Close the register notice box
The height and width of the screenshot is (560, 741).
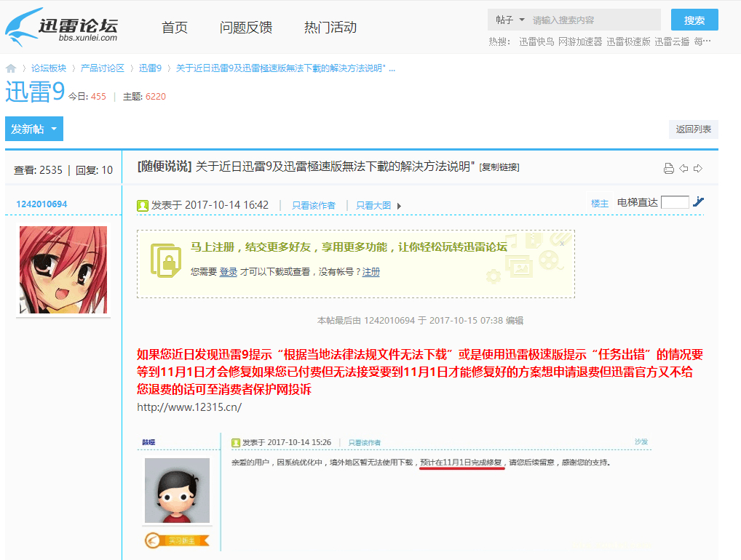tap(562, 244)
